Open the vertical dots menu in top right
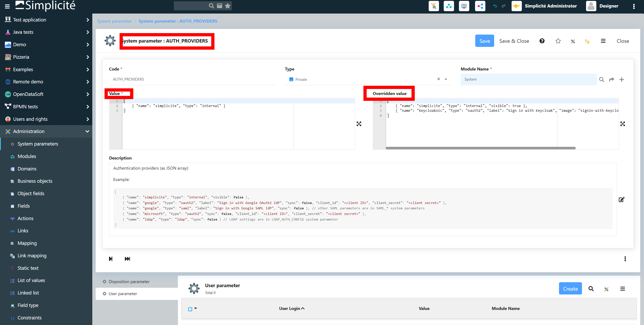Viewport: 644px width, 325px height. click(634, 6)
